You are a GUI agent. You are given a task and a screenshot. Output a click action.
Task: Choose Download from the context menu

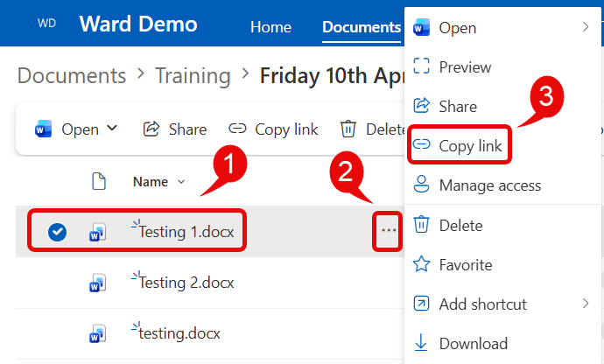click(x=472, y=344)
